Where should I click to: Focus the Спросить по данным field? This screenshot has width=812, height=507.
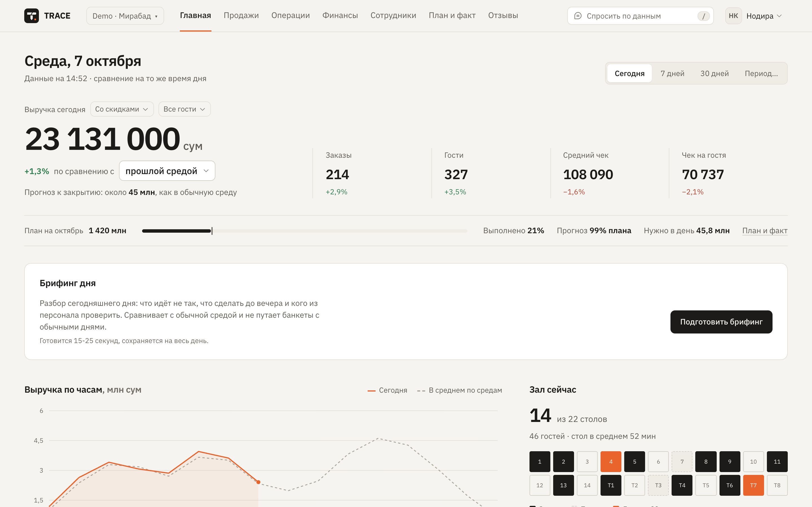(x=640, y=16)
